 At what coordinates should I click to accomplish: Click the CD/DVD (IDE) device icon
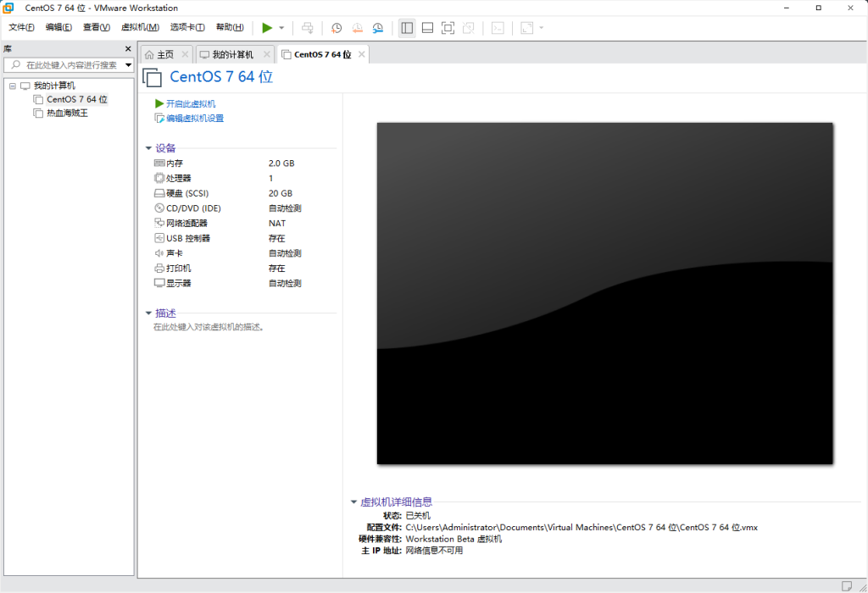coord(159,208)
